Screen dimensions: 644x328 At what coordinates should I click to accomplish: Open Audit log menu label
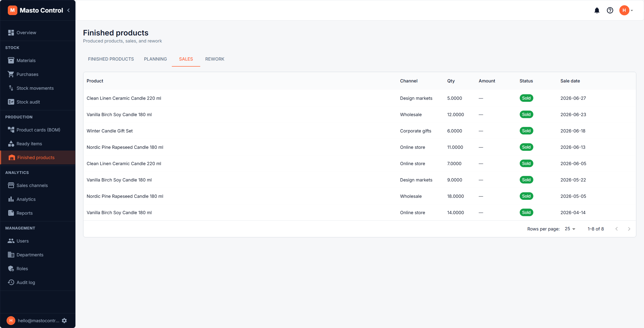click(26, 283)
